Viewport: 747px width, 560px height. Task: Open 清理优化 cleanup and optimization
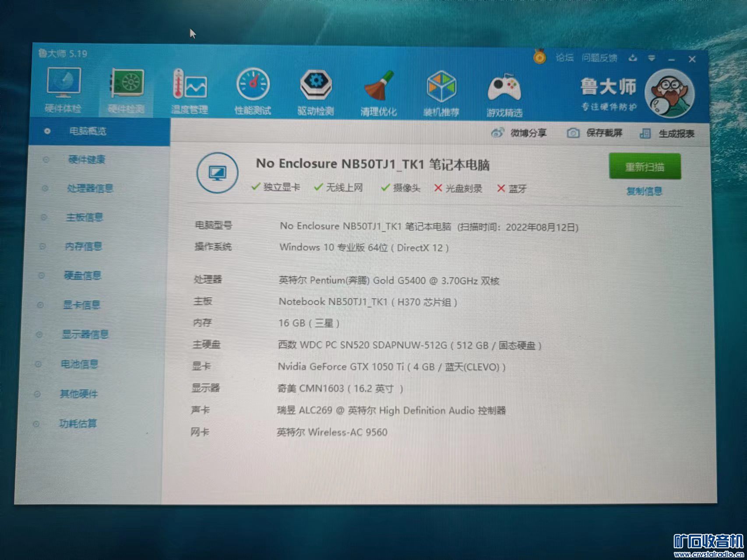pyautogui.click(x=379, y=94)
